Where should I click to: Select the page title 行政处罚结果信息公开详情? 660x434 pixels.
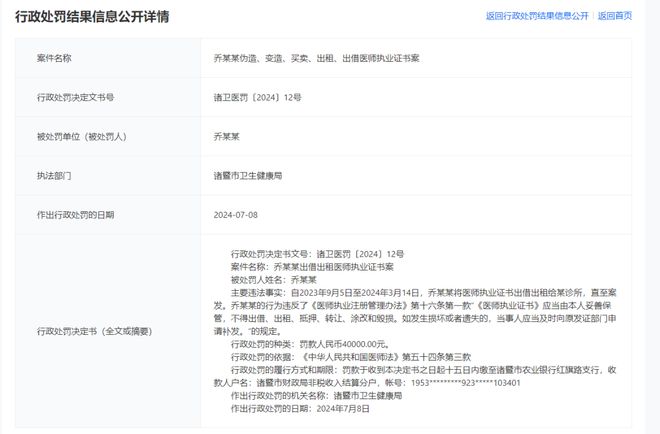point(92,16)
